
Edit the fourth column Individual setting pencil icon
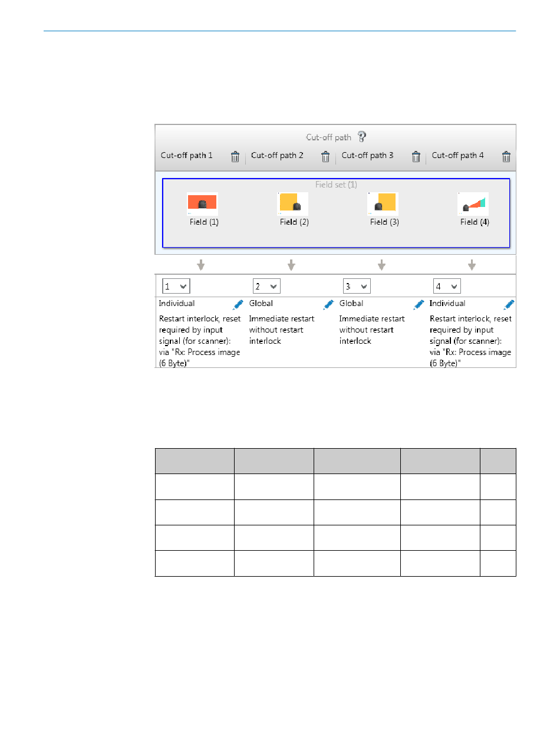pos(509,304)
